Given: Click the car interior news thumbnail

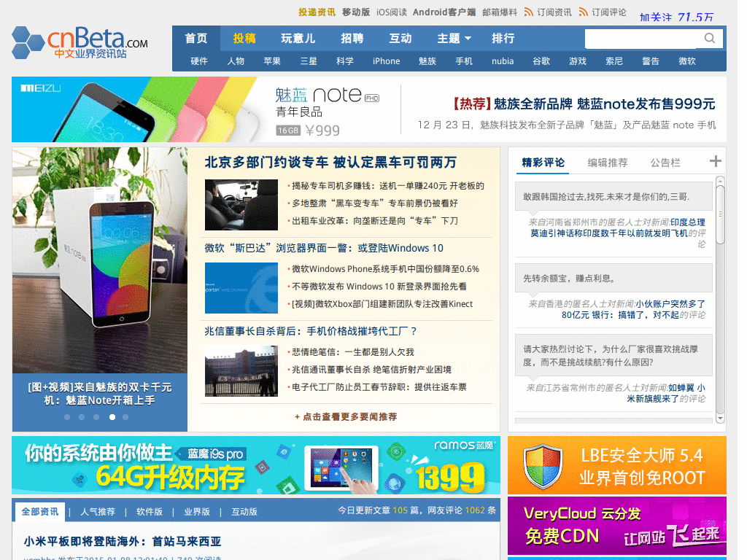Looking at the screenshot, I should (241, 205).
